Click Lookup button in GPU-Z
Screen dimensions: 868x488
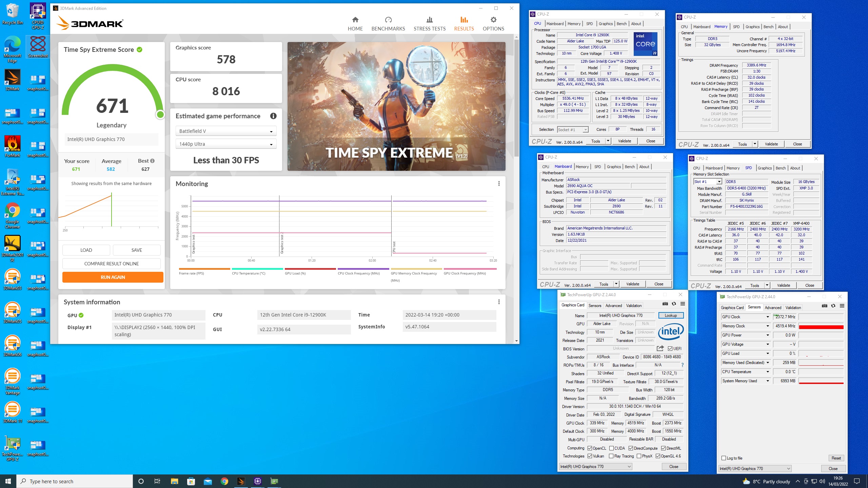[671, 316]
